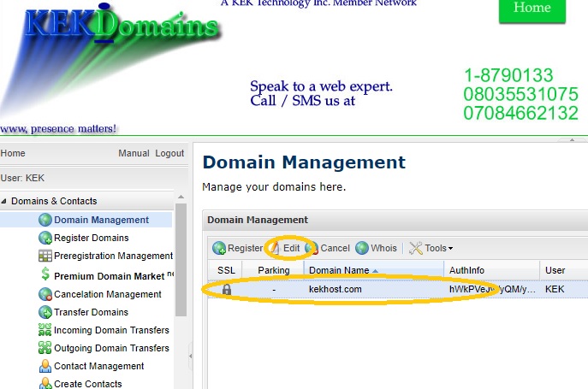The height and width of the screenshot is (389, 588).
Task: Click the green Home button
Action: (x=532, y=9)
